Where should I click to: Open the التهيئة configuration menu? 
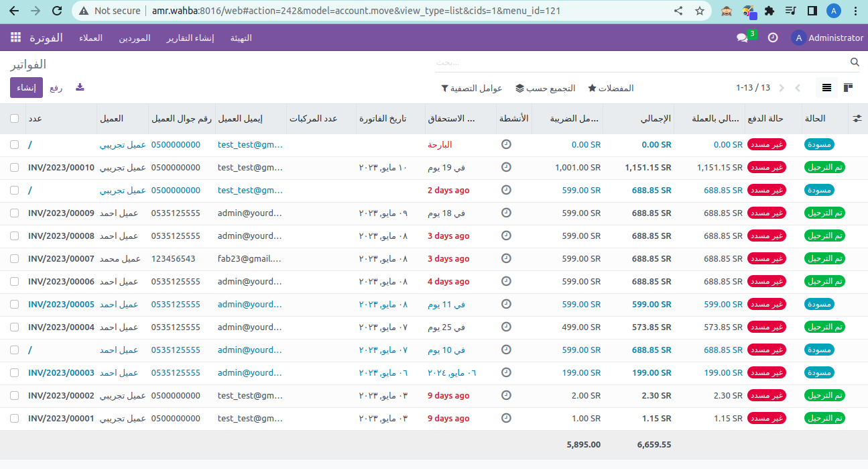coord(241,38)
